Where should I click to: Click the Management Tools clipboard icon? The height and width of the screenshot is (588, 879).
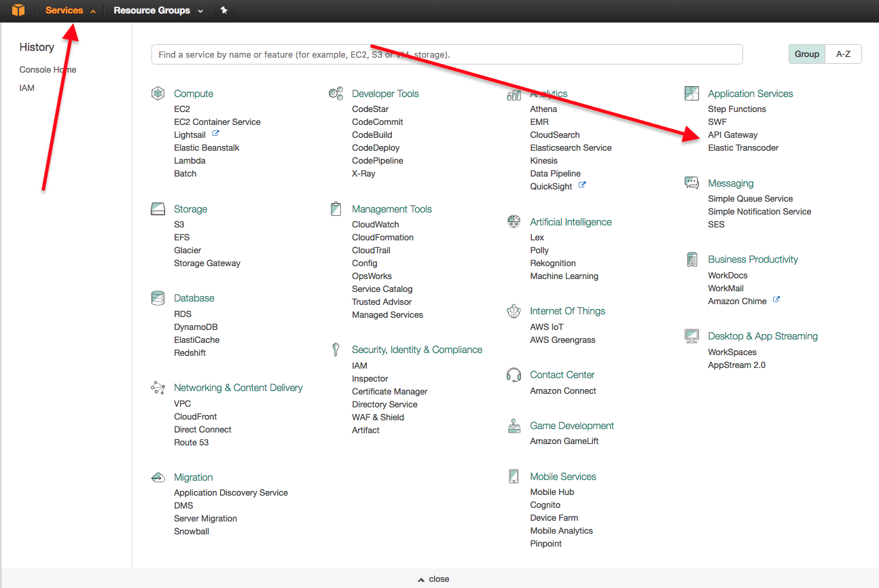point(336,209)
